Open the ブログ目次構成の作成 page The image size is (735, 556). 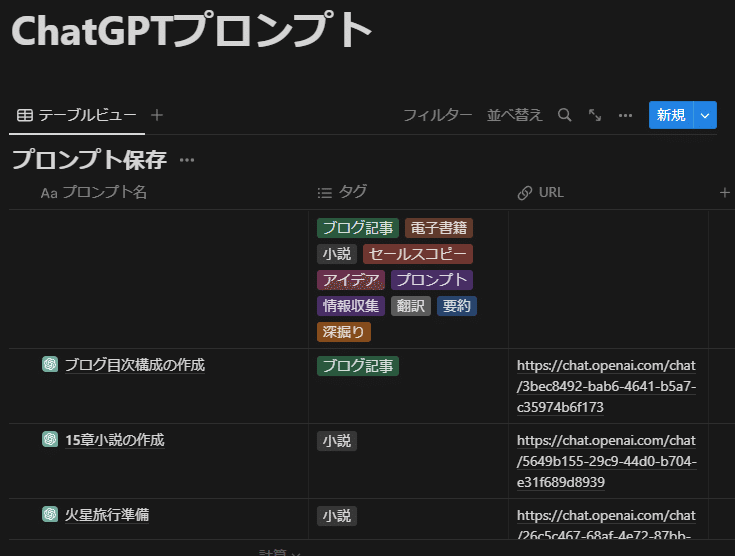point(135,365)
